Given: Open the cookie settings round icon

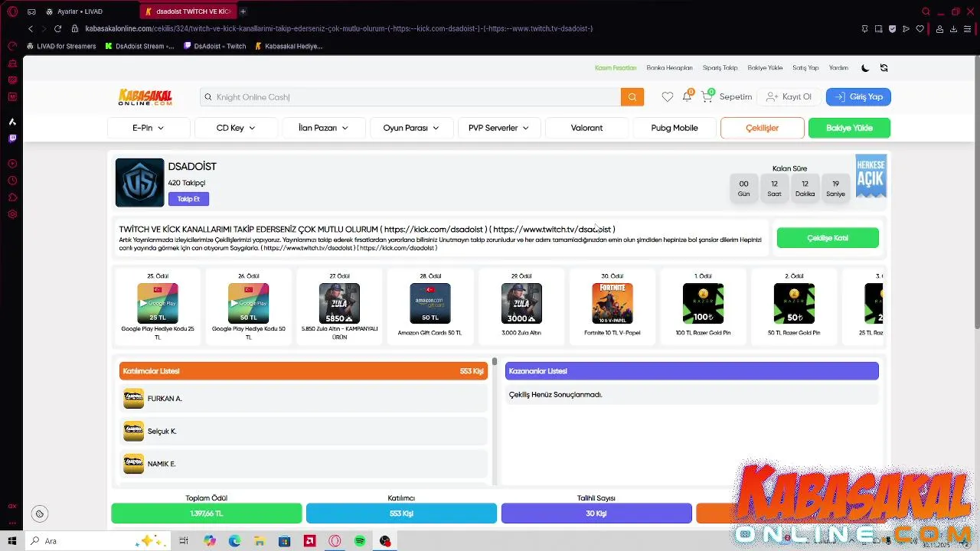Looking at the screenshot, I should (40, 514).
